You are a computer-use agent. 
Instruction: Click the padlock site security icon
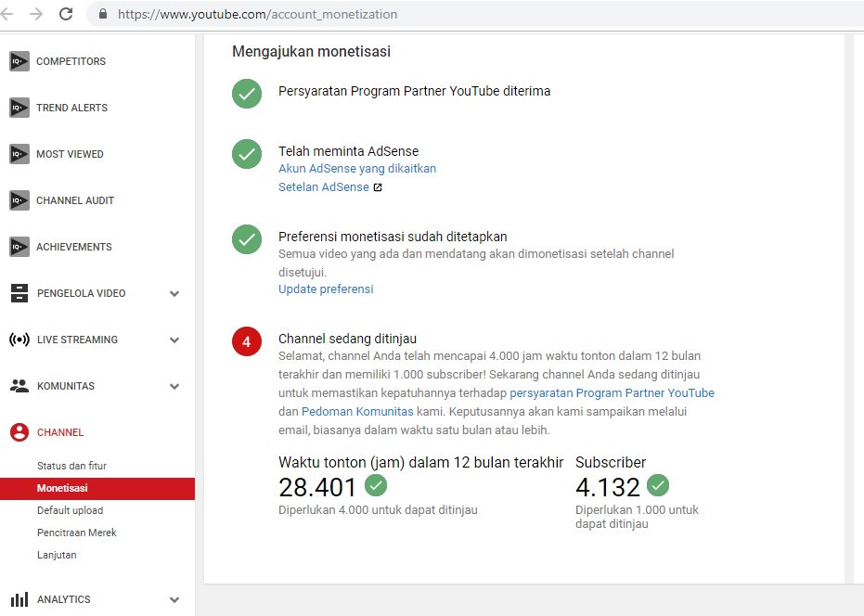pyautogui.click(x=103, y=14)
